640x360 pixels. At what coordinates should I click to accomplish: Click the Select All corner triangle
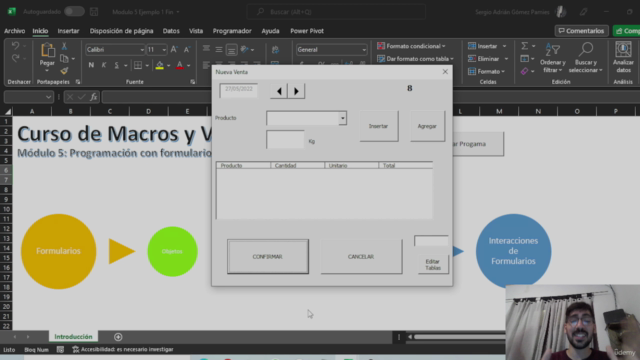(7, 111)
